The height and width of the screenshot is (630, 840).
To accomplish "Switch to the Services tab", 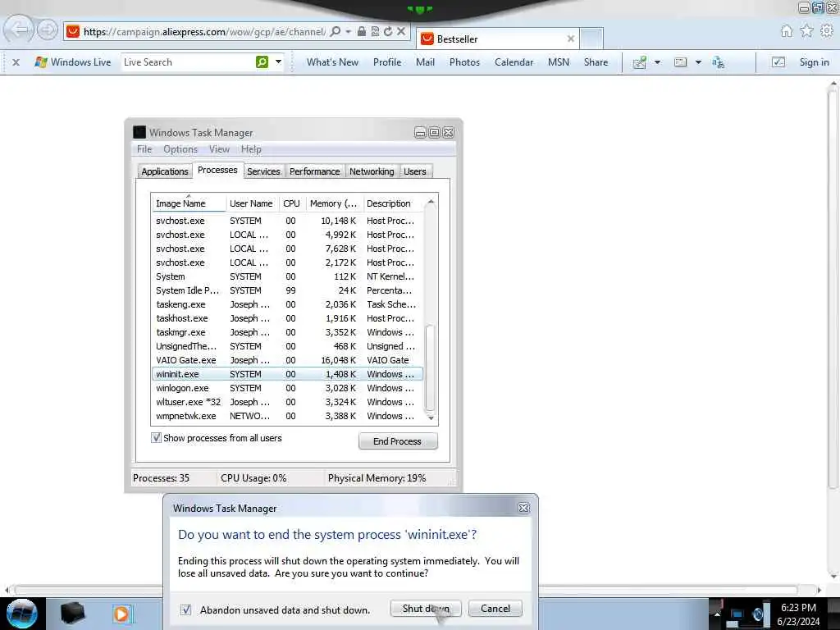I will tap(263, 171).
